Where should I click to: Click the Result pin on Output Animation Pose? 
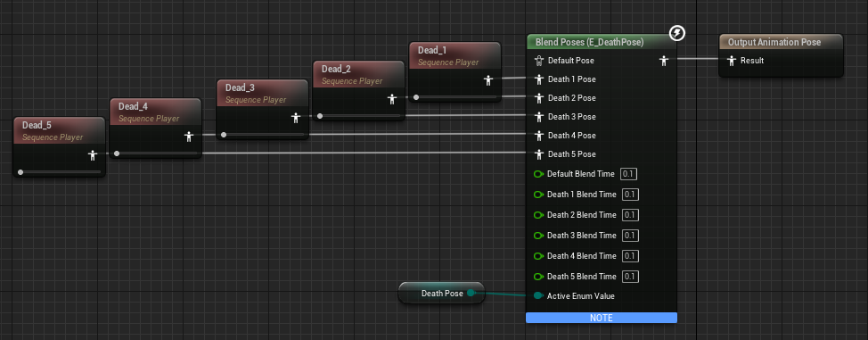732,61
